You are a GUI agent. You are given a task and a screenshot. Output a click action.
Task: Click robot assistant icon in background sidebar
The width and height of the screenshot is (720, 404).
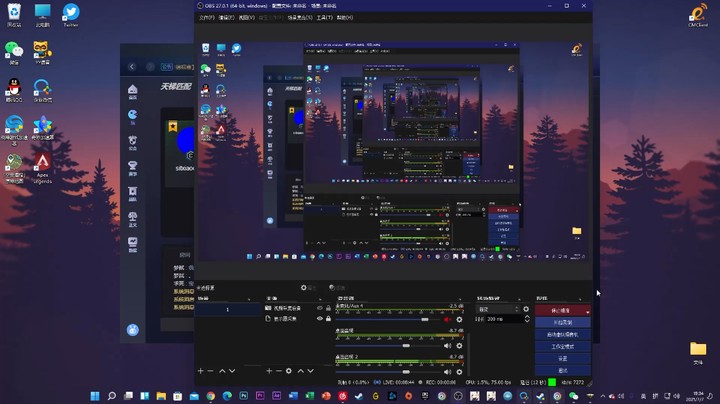point(133,330)
